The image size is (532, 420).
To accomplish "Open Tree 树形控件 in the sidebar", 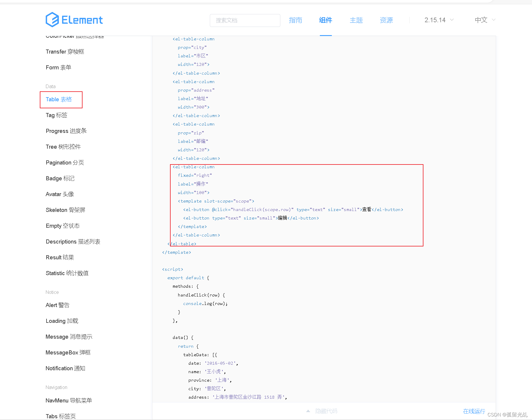I will [x=63, y=147].
